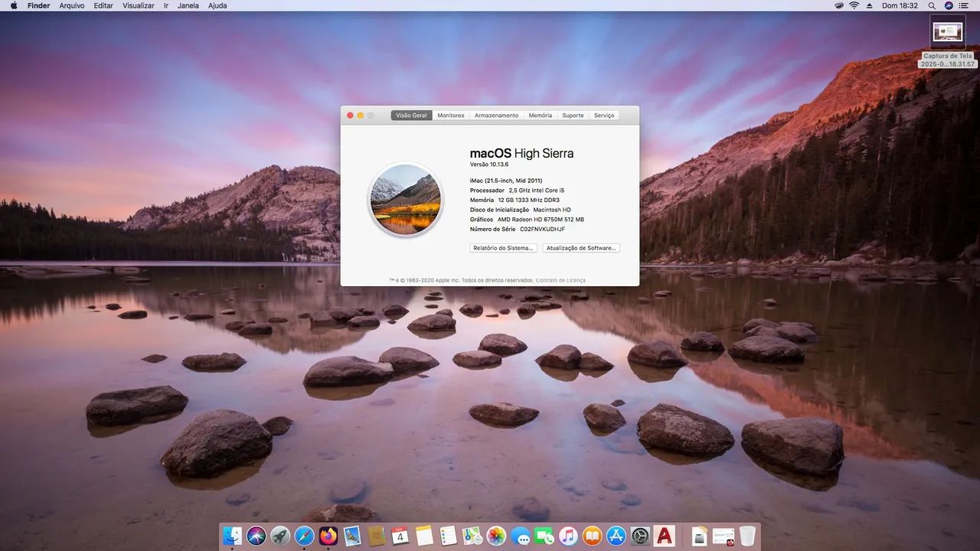Click the menu bar clock Dom 18:32

[x=900, y=5]
